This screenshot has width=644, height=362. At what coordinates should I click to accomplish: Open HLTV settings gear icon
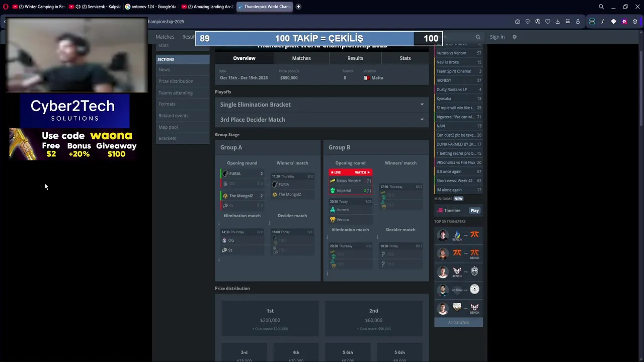(514, 37)
